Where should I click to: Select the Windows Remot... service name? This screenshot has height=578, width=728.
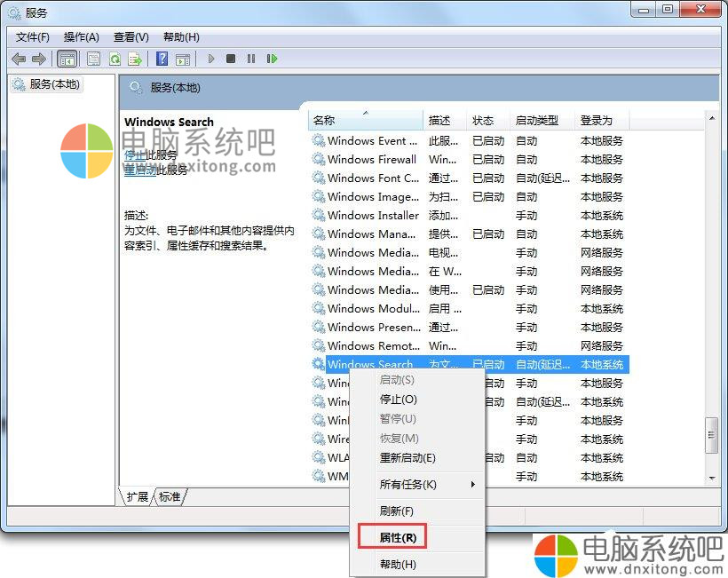pyautogui.click(x=374, y=345)
